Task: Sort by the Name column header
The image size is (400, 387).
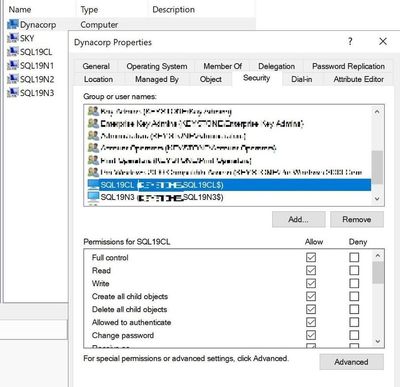Action: [x=20, y=10]
